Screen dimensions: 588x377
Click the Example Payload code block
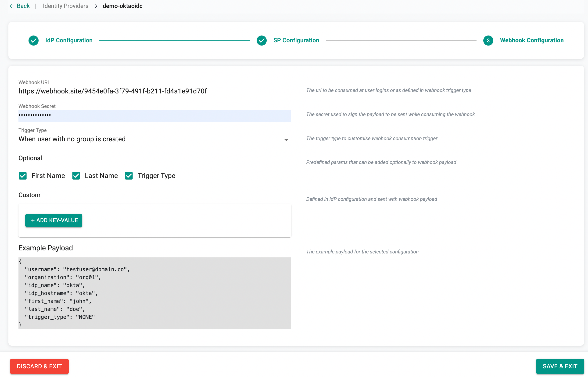(x=154, y=293)
